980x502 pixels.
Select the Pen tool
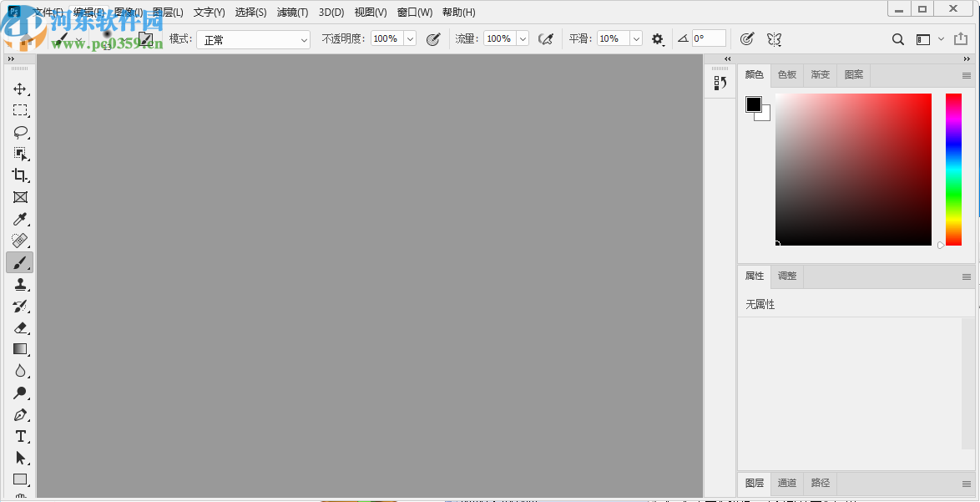(x=20, y=414)
